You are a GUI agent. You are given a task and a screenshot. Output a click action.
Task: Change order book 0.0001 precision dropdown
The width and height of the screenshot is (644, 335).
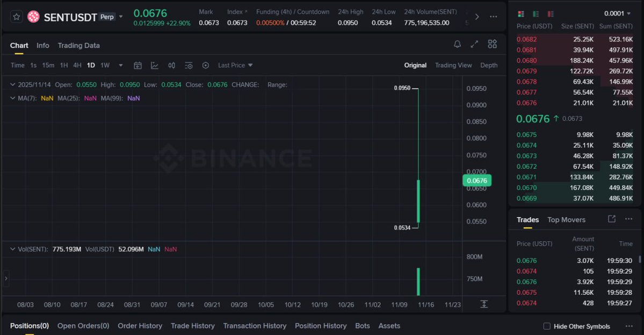point(617,13)
